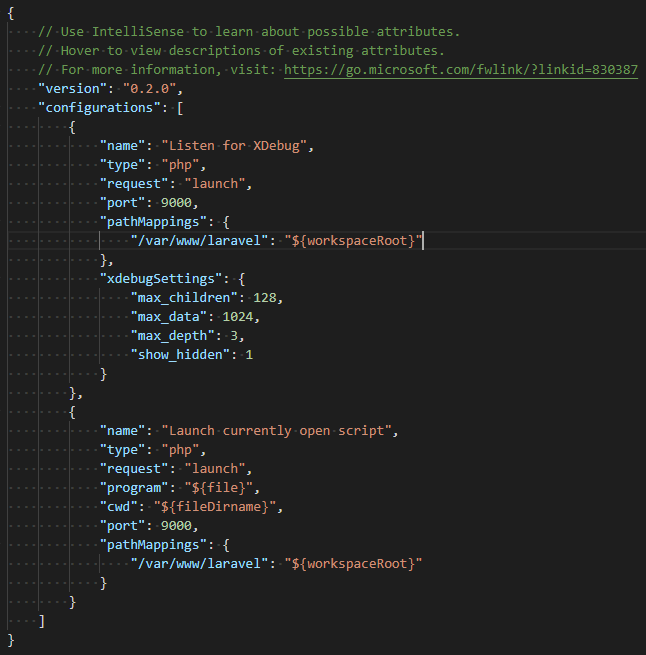Click the closing square bracket of configurations
The image size is (646, 655).
41,621
